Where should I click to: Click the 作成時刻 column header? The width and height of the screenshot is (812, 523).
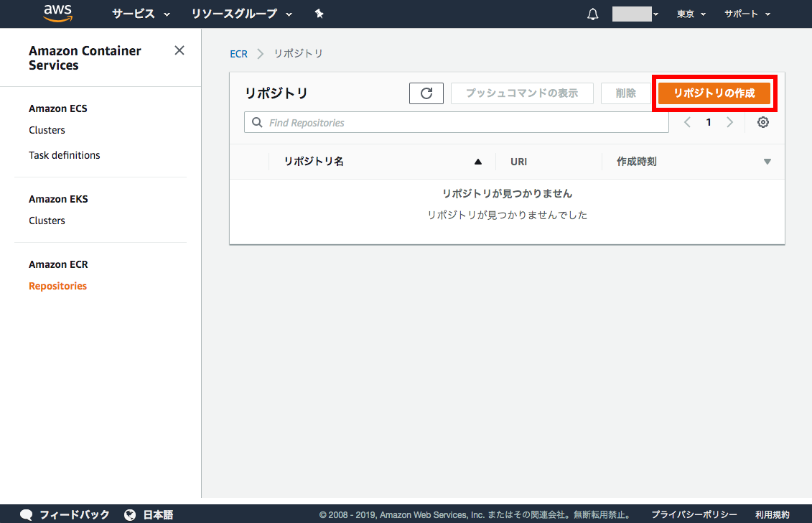click(x=636, y=162)
